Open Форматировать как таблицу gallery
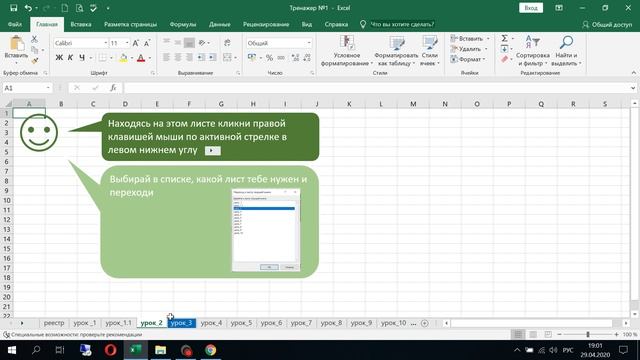This screenshot has height=360, width=640. (x=396, y=51)
